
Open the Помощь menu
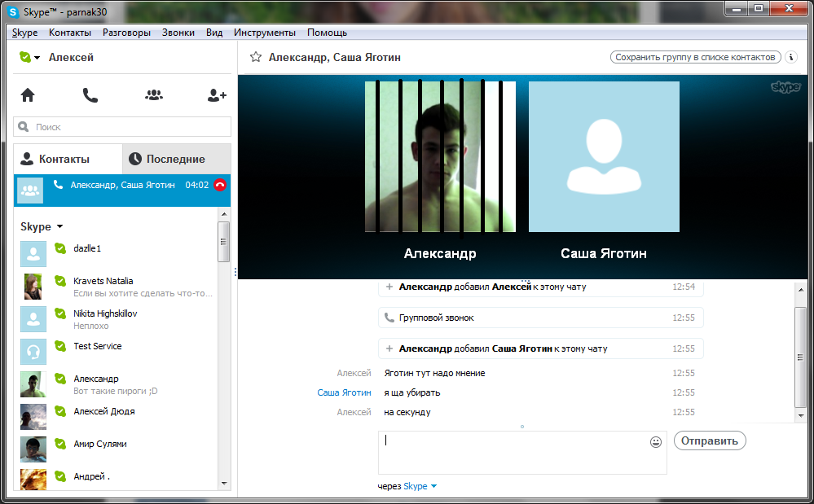click(327, 32)
